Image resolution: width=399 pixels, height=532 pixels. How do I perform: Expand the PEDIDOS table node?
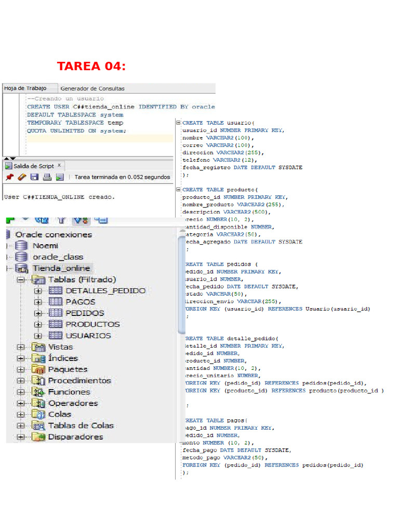point(38,313)
